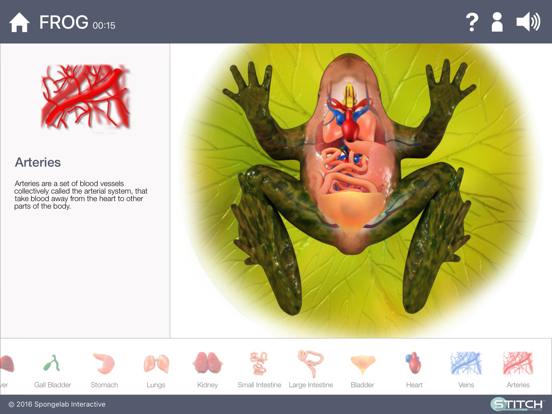The width and height of the screenshot is (552, 414).
Task: Open the user profile icon
Action: click(497, 22)
